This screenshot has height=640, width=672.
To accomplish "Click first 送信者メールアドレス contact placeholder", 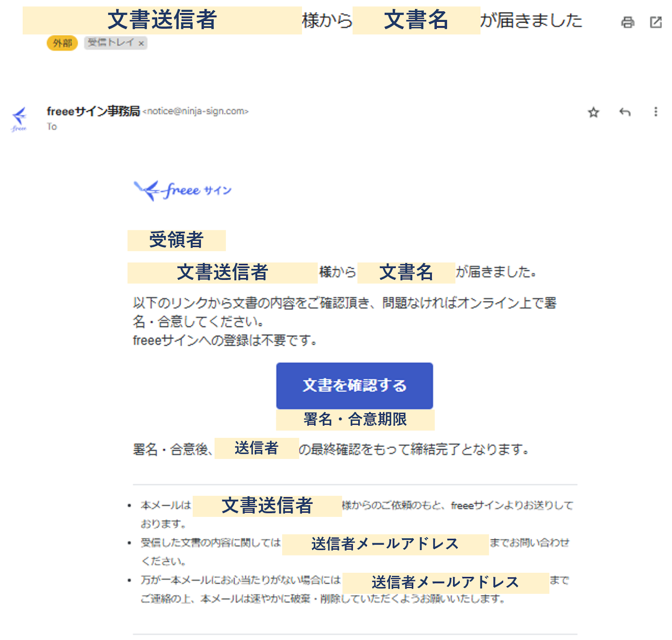I will 385,544.
